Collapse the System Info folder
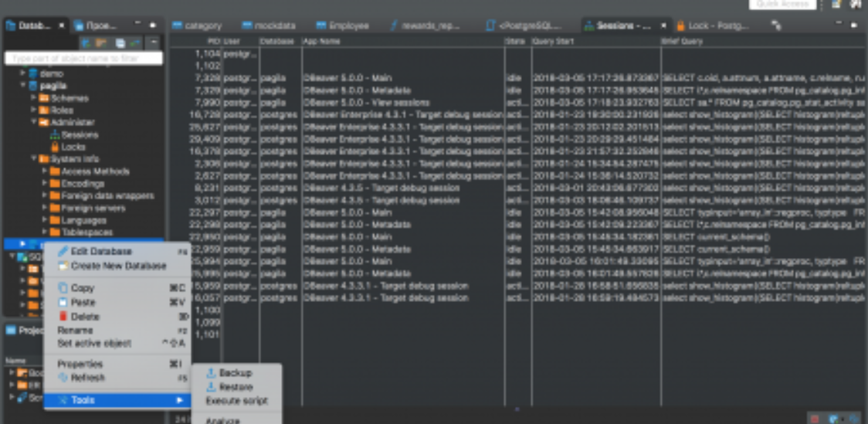Image resolution: width=868 pixels, height=424 pixels. (x=34, y=158)
